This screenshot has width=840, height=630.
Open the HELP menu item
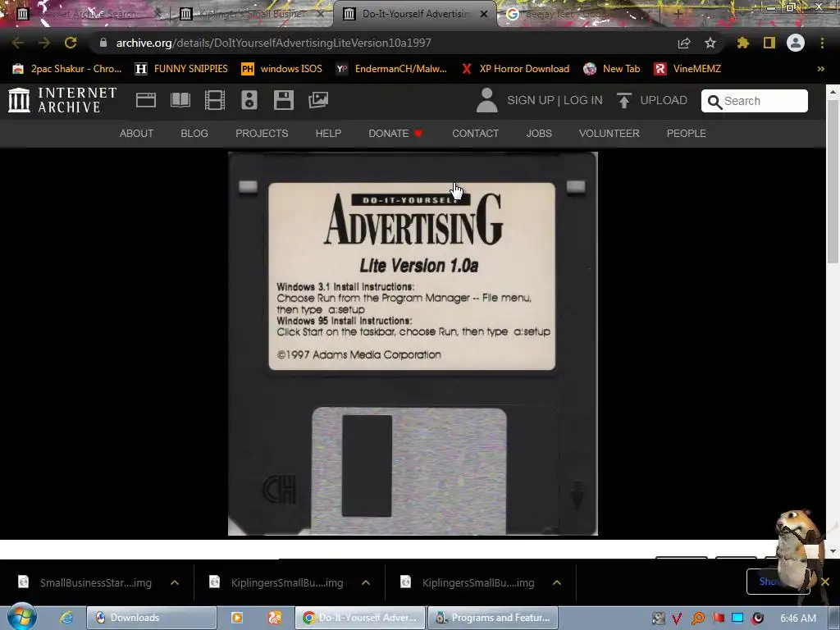[328, 134]
